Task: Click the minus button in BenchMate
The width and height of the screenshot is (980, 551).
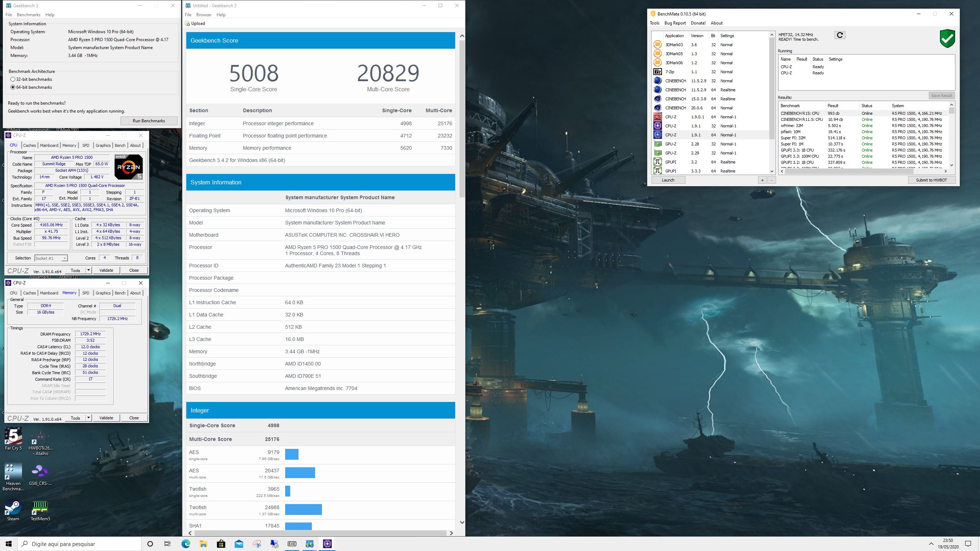Action: (771, 180)
